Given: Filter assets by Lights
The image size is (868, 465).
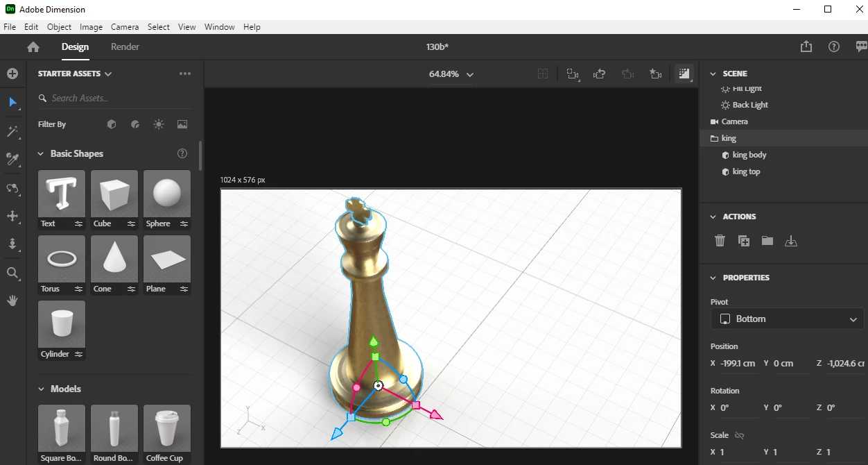Looking at the screenshot, I should 159,124.
